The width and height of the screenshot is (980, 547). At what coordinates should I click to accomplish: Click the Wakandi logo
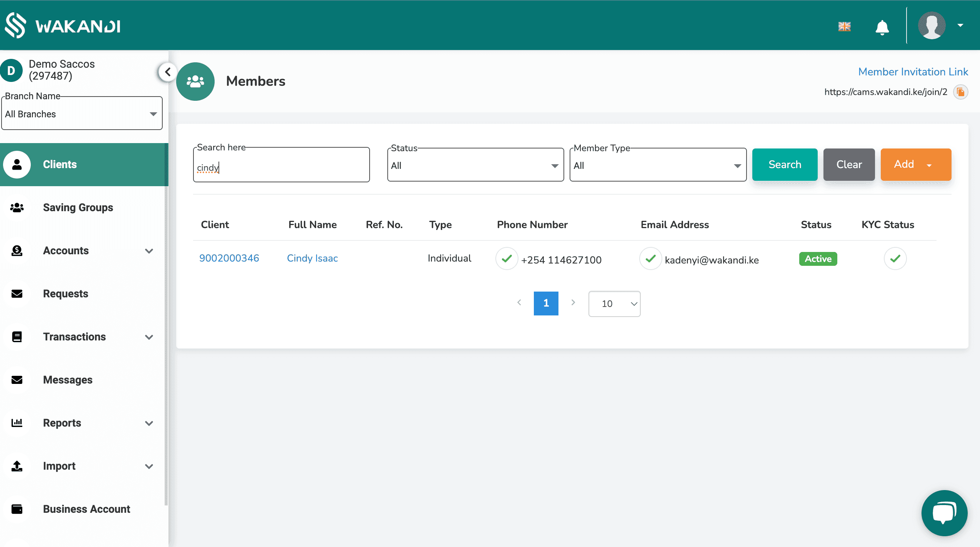click(63, 25)
